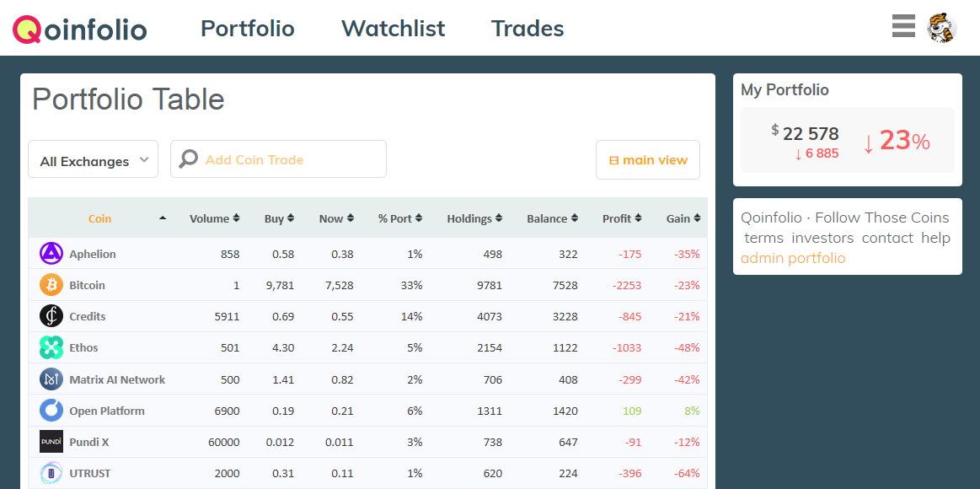Screen dimensions: 980x489
Task: Click the tiger avatar image
Action: [941, 26]
